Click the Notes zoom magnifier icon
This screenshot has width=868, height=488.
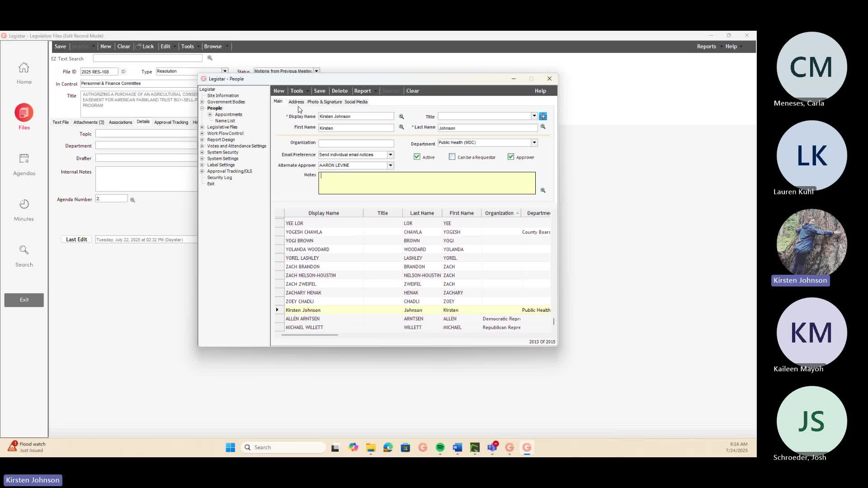point(543,191)
